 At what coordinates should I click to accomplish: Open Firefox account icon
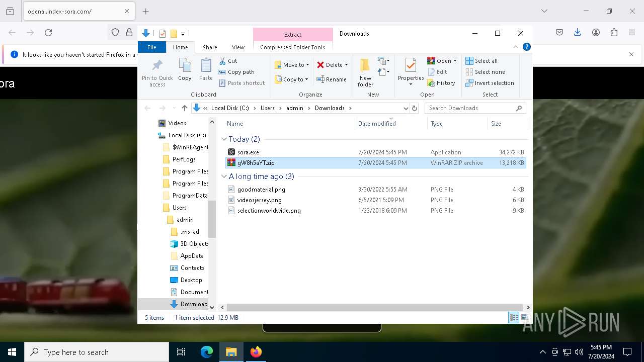pyautogui.click(x=596, y=32)
